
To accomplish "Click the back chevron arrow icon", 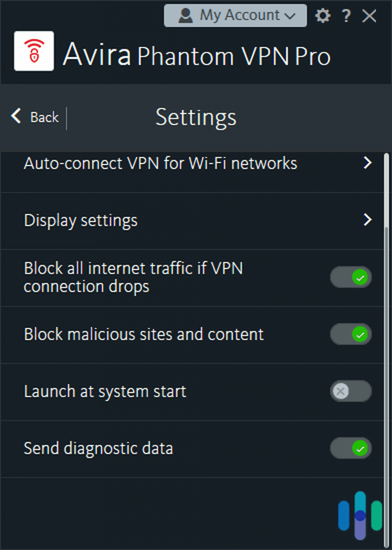I will (15, 116).
